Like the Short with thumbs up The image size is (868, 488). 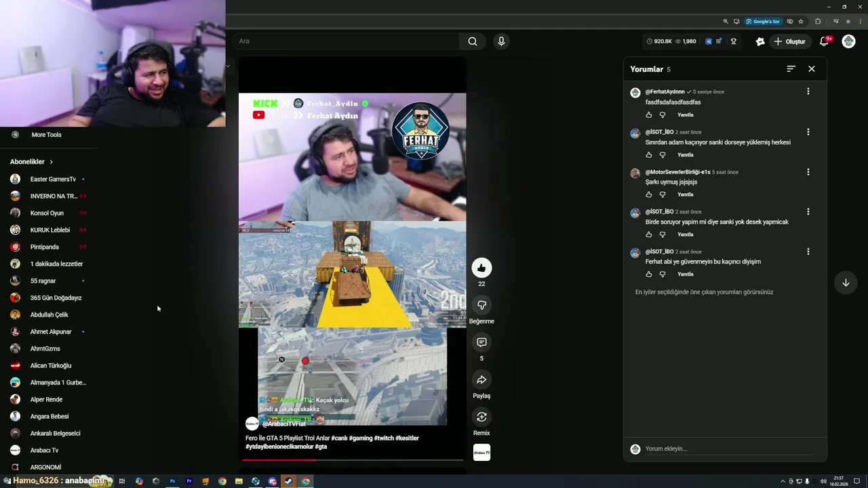click(x=481, y=268)
